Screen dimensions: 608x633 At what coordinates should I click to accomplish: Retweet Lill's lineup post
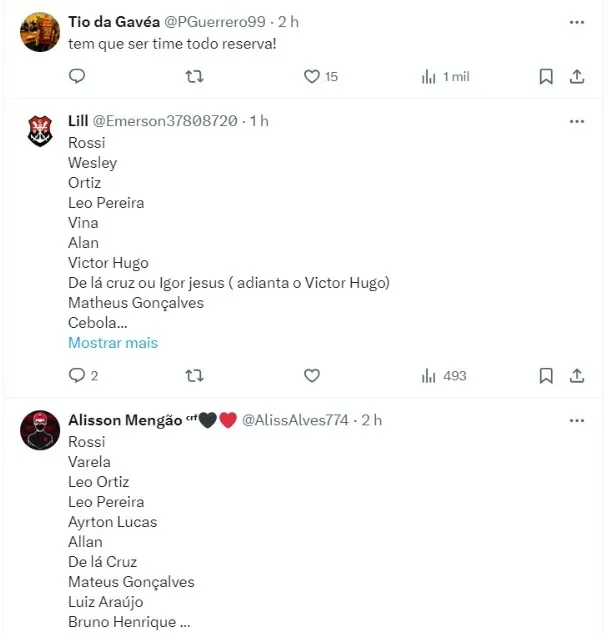point(196,376)
